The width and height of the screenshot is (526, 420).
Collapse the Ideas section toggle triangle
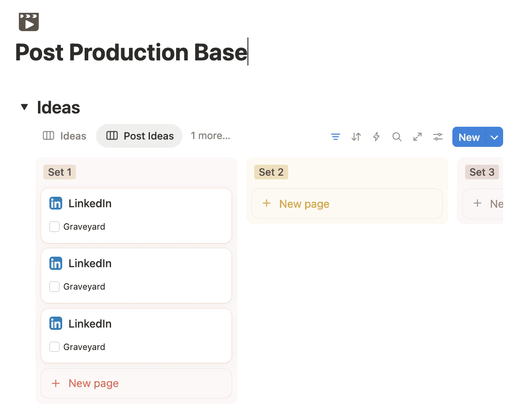point(24,108)
